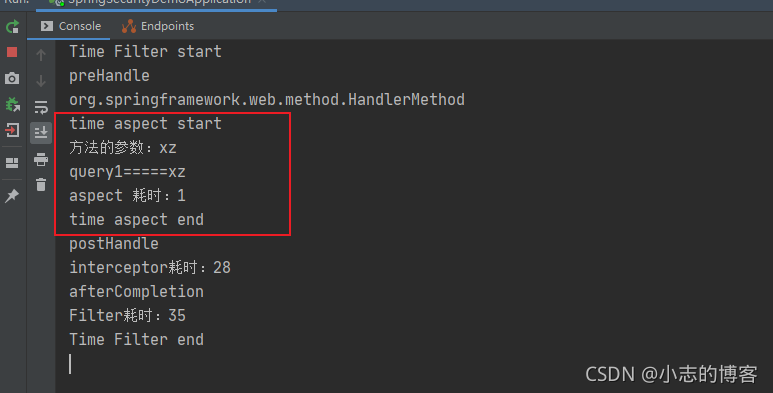Image resolution: width=773 pixels, height=393 pixels.
Task: Stop the running application with the red square
Action: [x=12, y=52]
